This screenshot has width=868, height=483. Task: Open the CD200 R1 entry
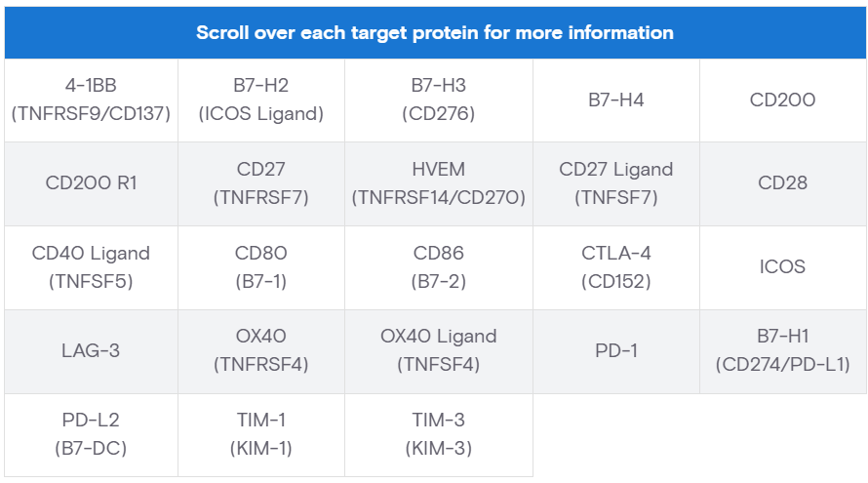click(x=91, y=183)
